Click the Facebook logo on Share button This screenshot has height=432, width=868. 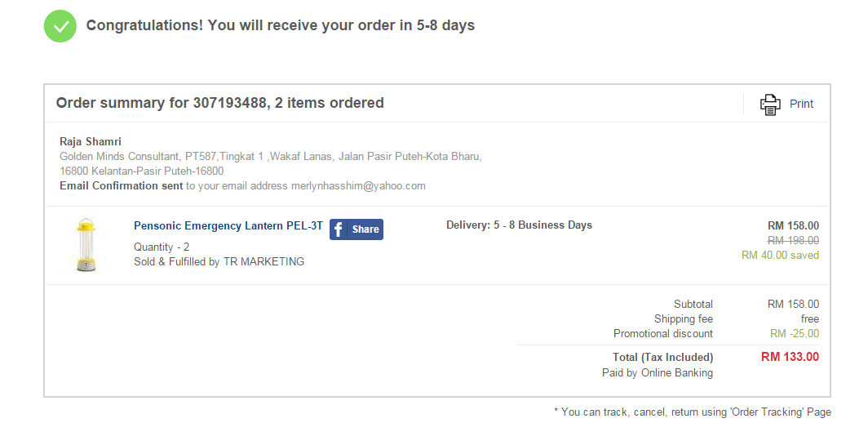[x=339, y=229]
